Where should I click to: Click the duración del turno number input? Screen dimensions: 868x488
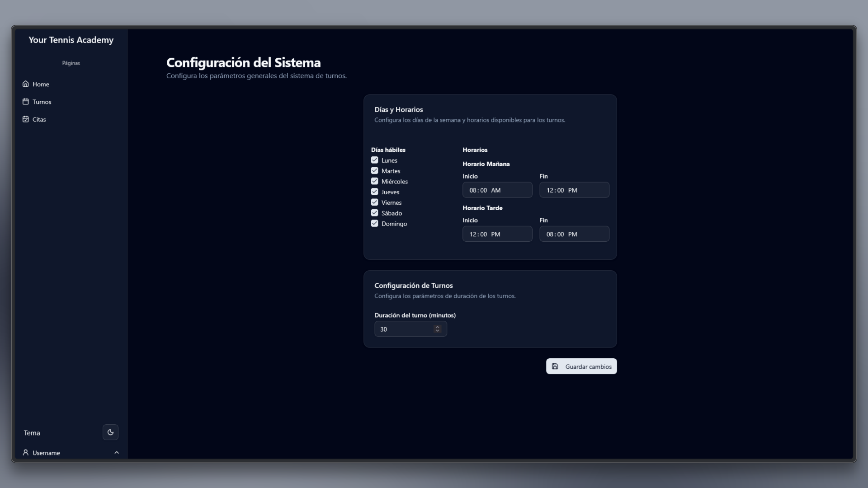click(405, 329)
